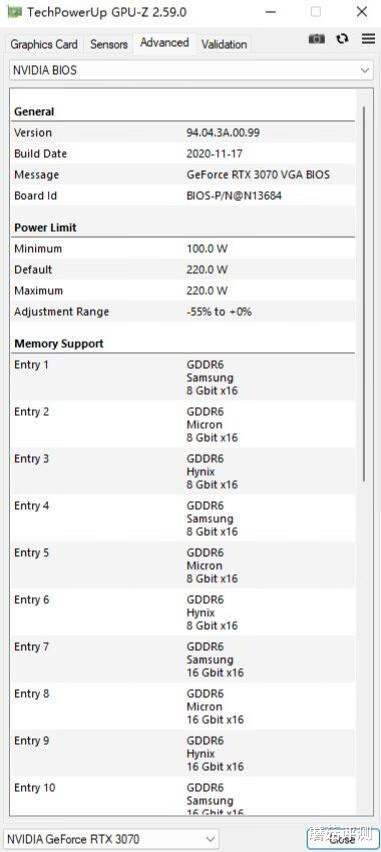Open the NVIDIA GeForce RTX 3070 selector
Image resolution: width=381 pixels, height=852 pixels.
[x=111, y=839]
